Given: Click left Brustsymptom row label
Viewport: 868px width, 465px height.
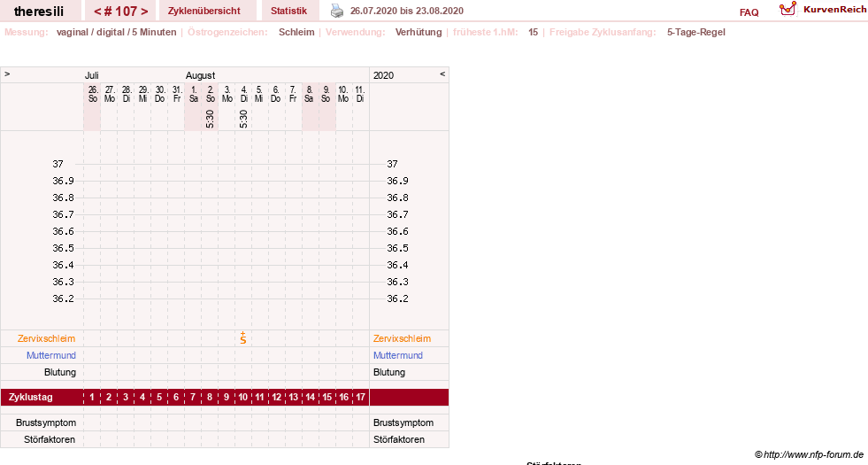Looking at the screenshot, I should click(x=46, y=422).
